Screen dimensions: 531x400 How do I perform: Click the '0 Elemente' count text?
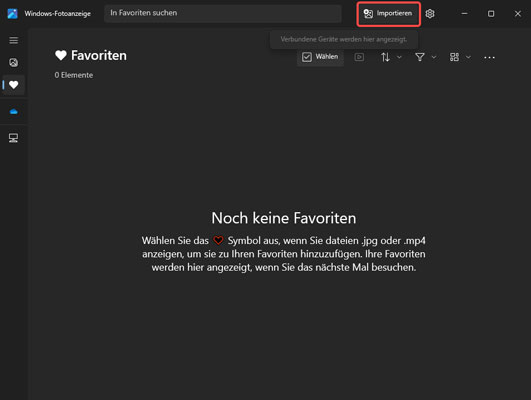(74, 75)
